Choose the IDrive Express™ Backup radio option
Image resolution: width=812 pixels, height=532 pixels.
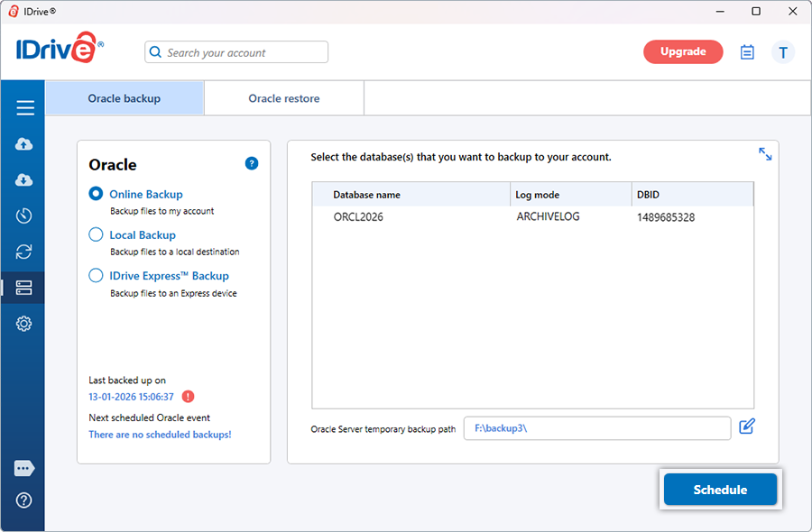tap(96, 276)
